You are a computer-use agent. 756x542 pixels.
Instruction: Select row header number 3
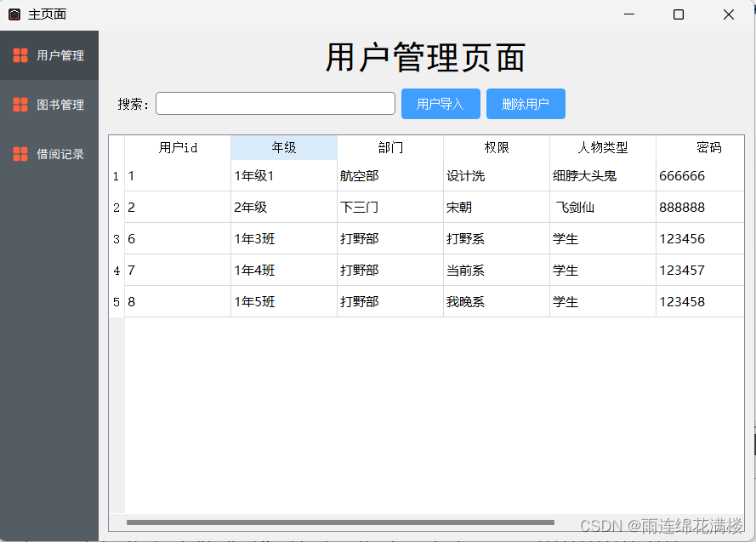tap(117, 239)
